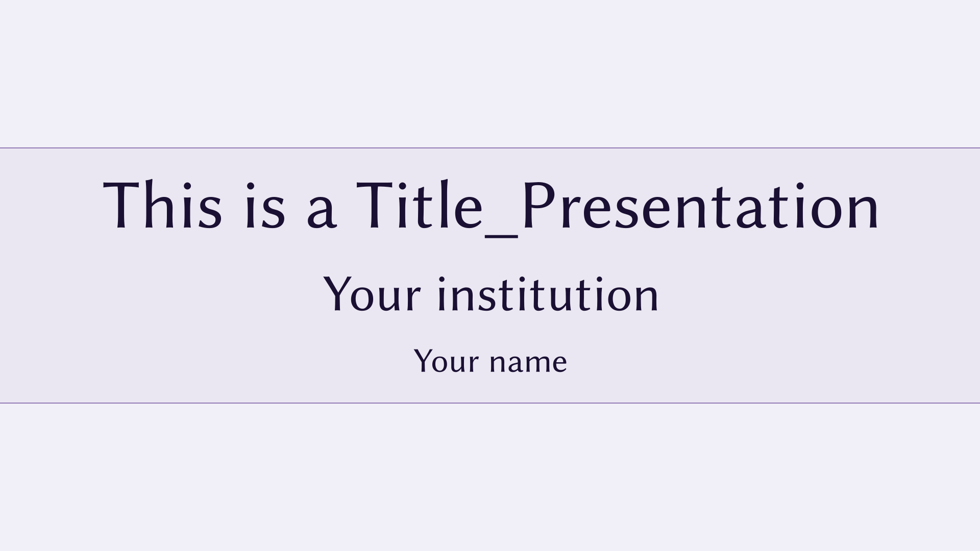
Task: Click the blank area above the top divider
Action: [x=490, y=71]
